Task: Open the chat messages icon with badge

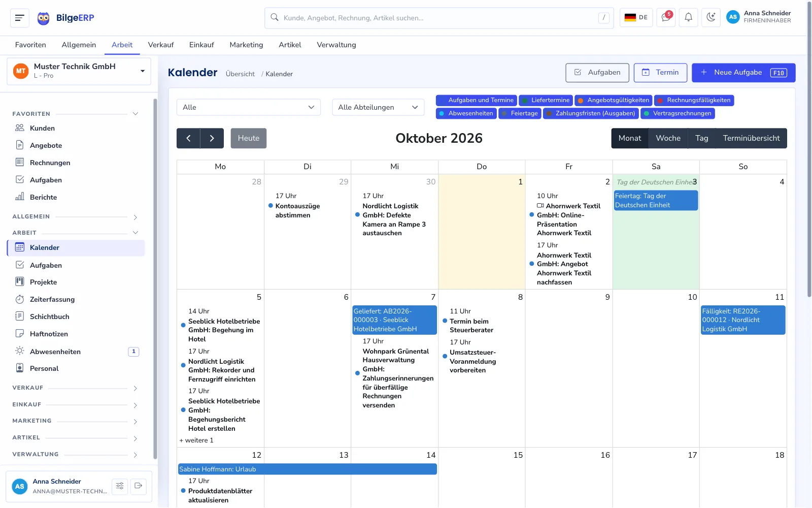Action: (665, 17)
